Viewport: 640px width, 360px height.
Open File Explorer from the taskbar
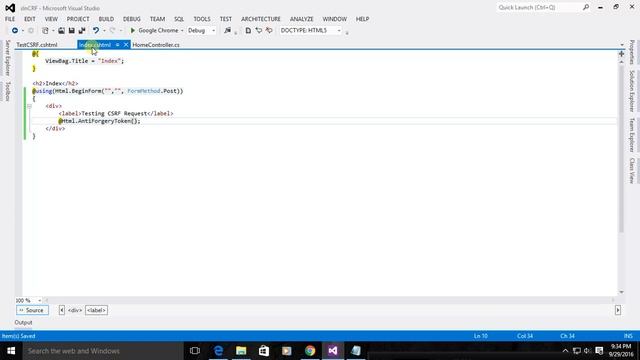tap(241, 351)
